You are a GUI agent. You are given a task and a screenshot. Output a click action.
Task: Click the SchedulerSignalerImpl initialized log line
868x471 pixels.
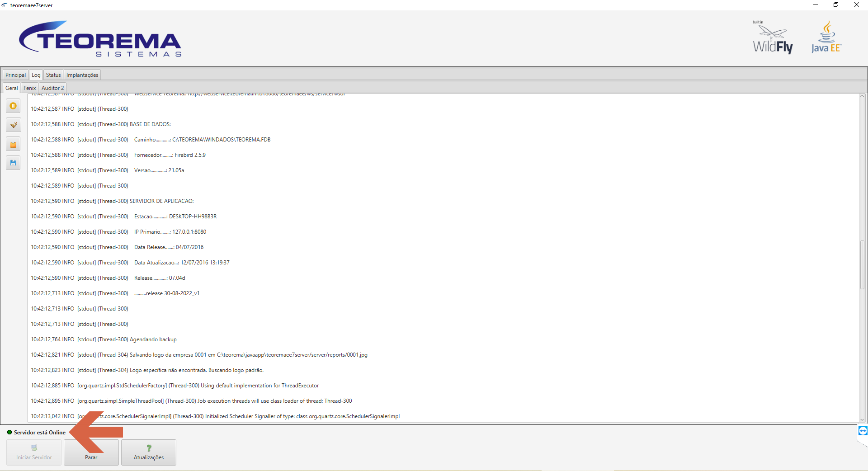click(215, 416)
